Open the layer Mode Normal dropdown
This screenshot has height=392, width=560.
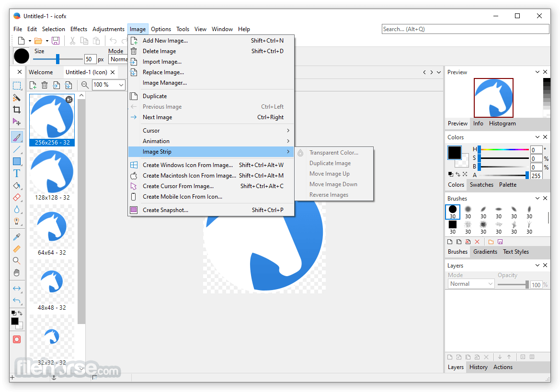tap(471, 284)
